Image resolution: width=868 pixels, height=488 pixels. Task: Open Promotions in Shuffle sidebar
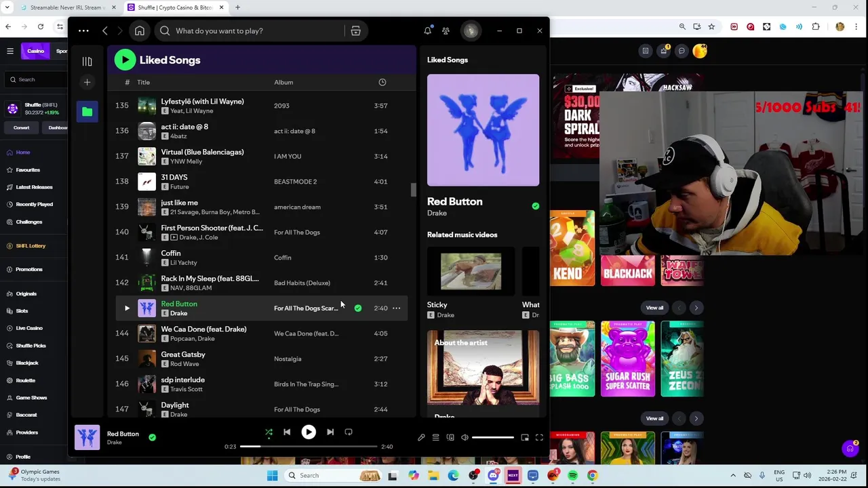point(28,270)
